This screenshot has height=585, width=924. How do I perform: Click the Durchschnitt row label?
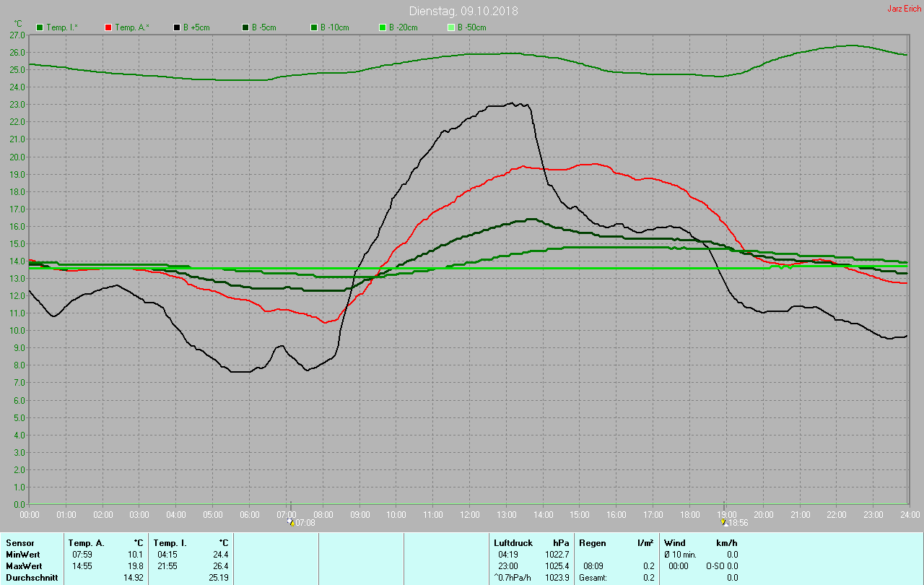32,578
